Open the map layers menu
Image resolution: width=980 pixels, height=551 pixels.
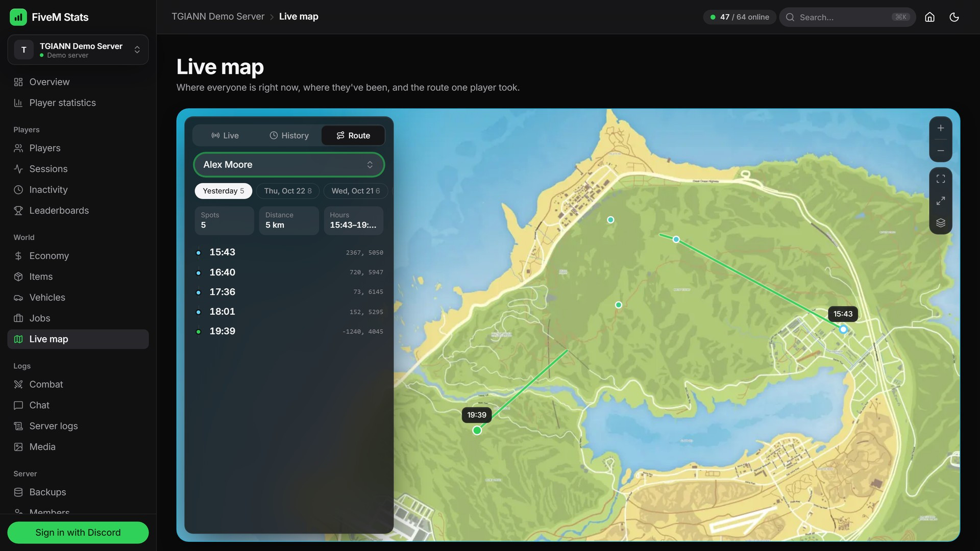[x=940, y=223]
